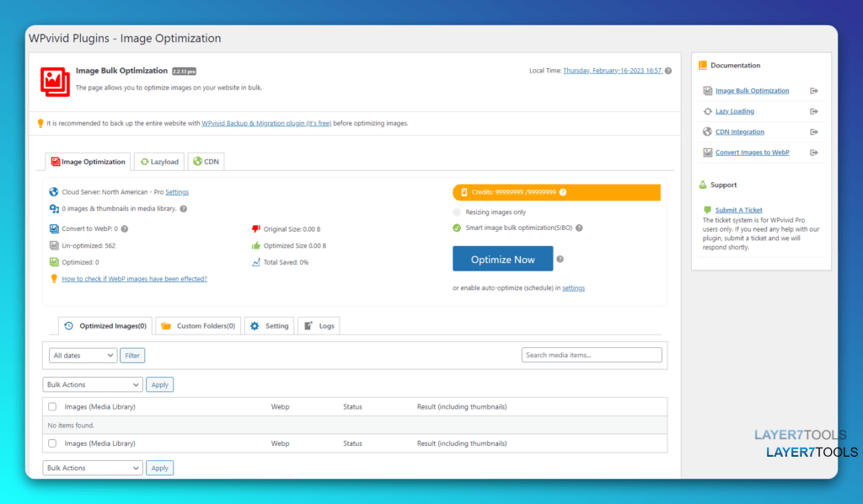Click top Result (including thumbnails) header
The image size is (863, 504).
coord(462,406)
